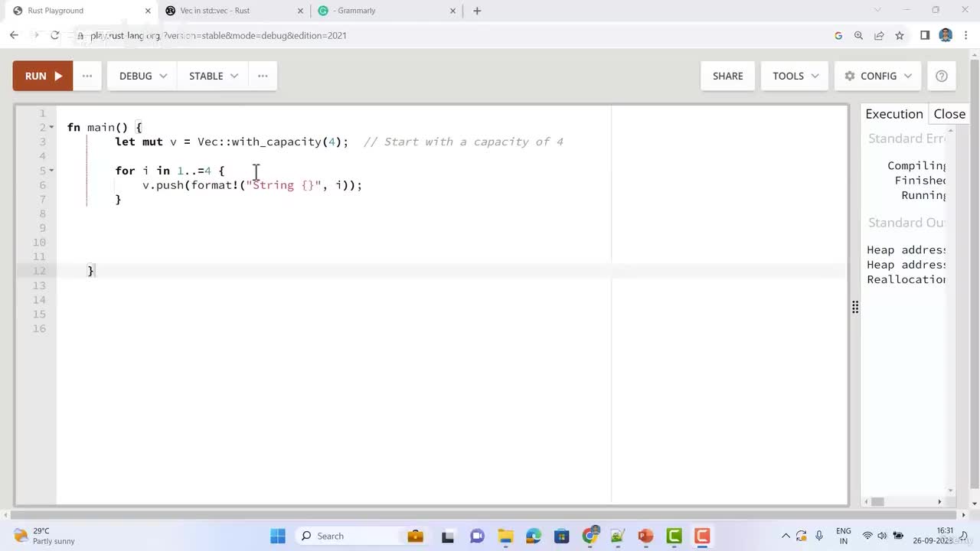Open the weather widget on taskbar
980x551 pixels.
click(x=44, y=536)
